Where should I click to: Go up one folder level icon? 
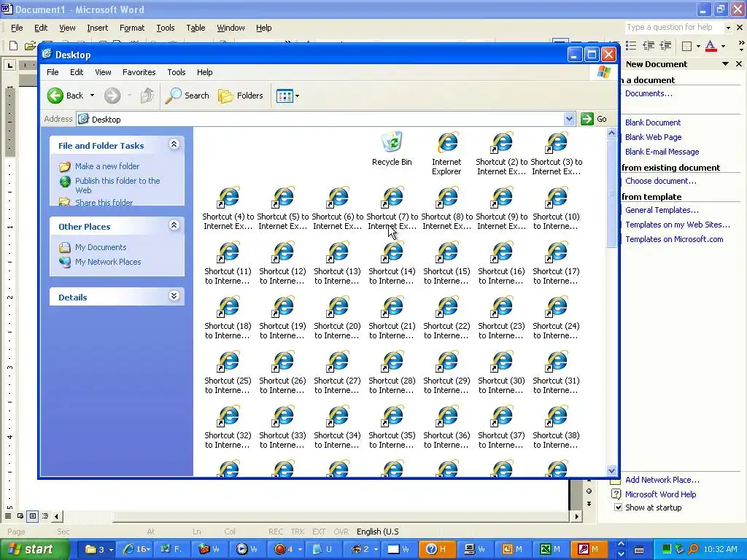click(147, 96)
